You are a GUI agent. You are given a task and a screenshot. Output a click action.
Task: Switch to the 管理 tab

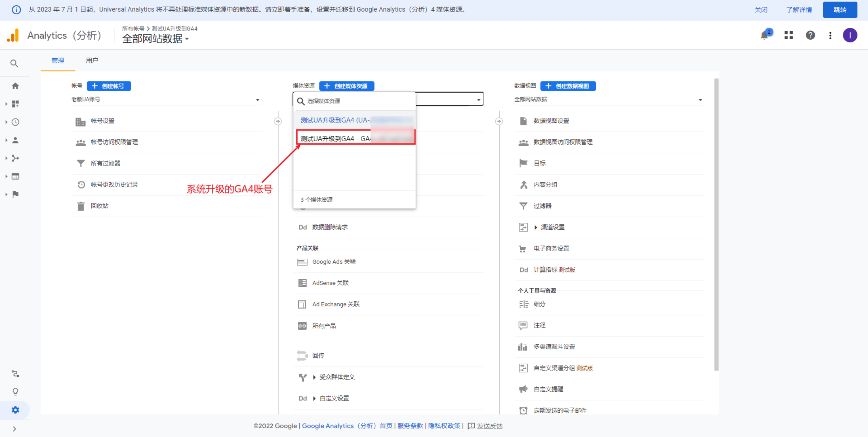(58, 60)
